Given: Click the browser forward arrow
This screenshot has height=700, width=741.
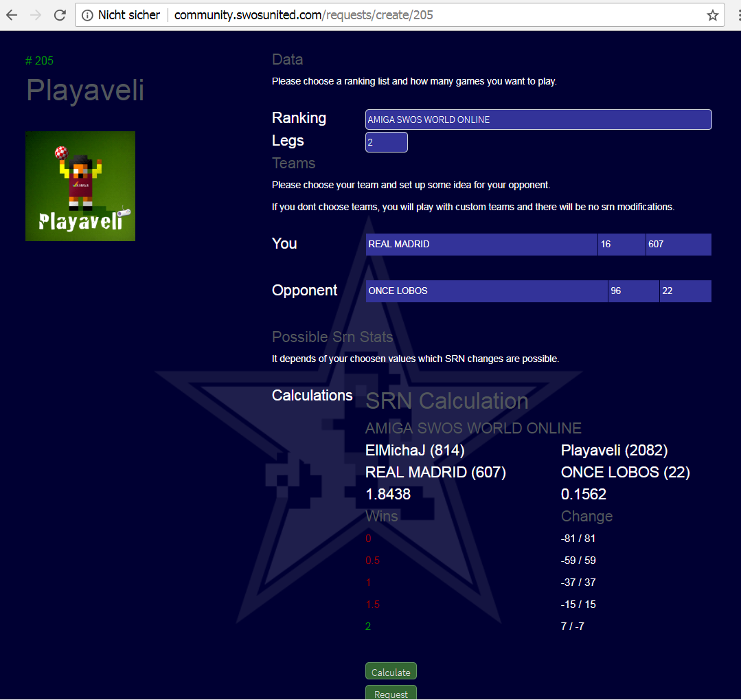Looking at the screenshot, I should coord(36,14).
